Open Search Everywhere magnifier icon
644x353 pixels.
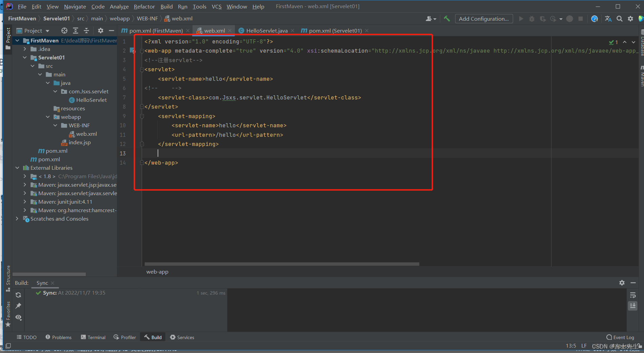click(619, 19)
